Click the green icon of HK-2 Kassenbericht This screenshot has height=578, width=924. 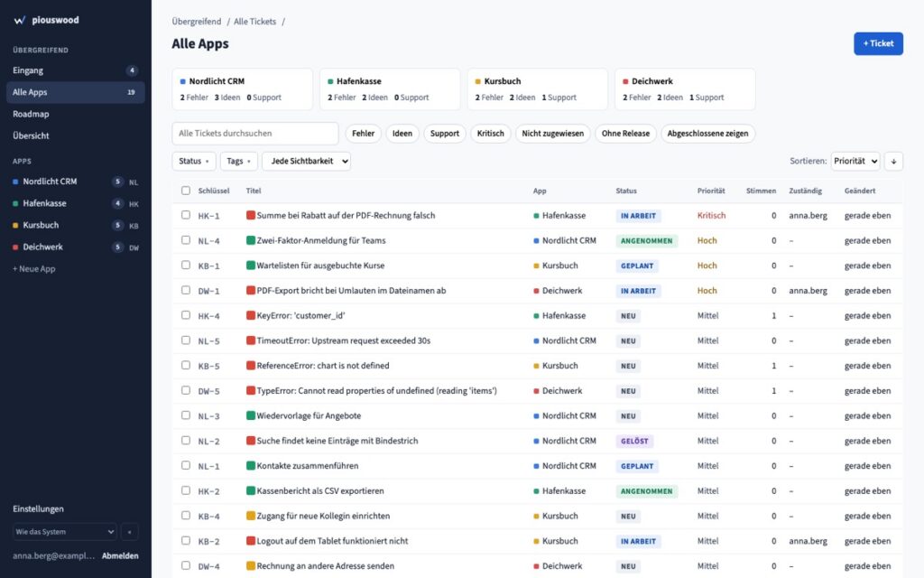(x=251, y=490)
